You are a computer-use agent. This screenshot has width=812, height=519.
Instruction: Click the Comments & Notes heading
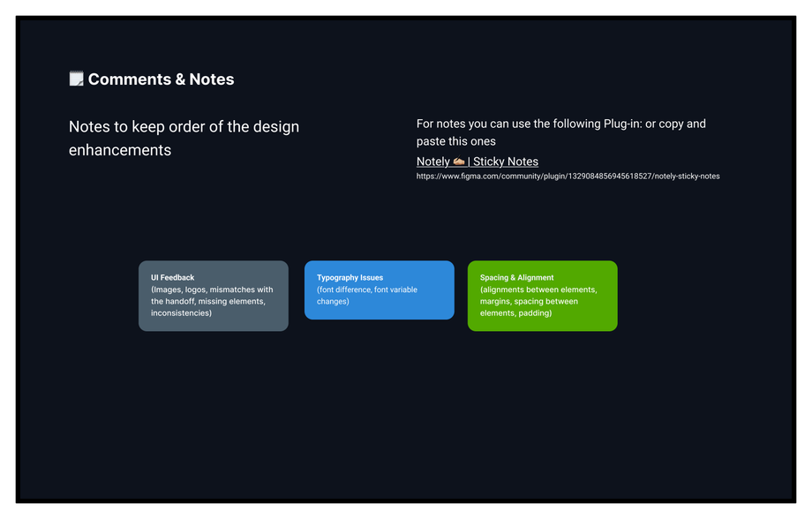(x=161, y=79)
